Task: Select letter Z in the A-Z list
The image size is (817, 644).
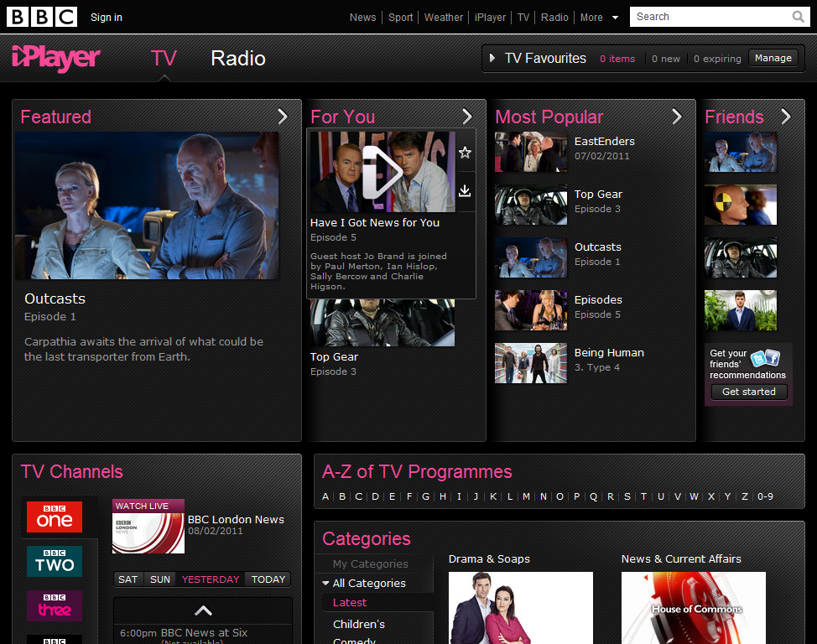Action: click(745, 496)
